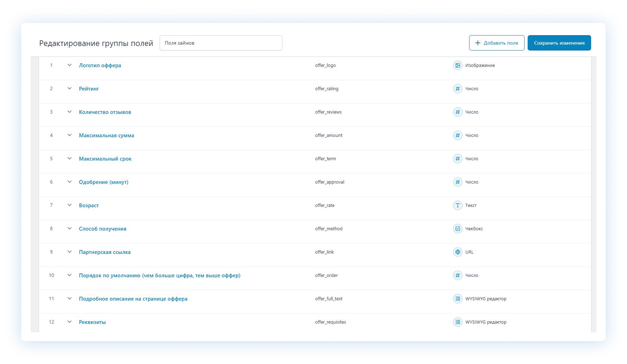Expand the Партнерская ссылка field chevron
Screen dimensions: 627x364
[69, 252]
